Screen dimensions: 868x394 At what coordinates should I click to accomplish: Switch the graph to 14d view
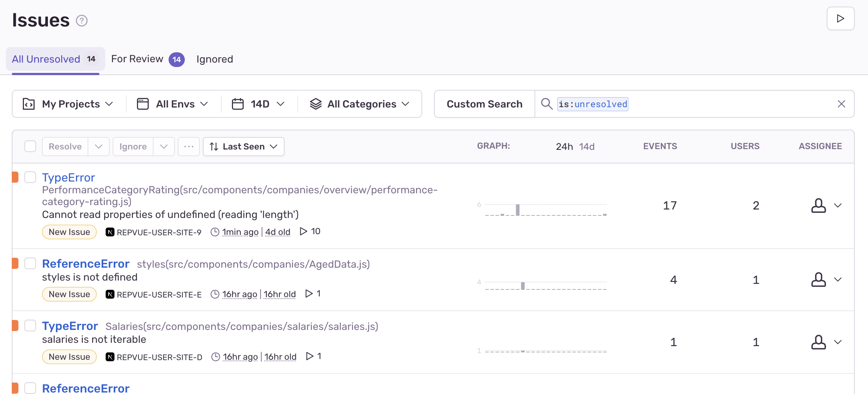[587, 146]
